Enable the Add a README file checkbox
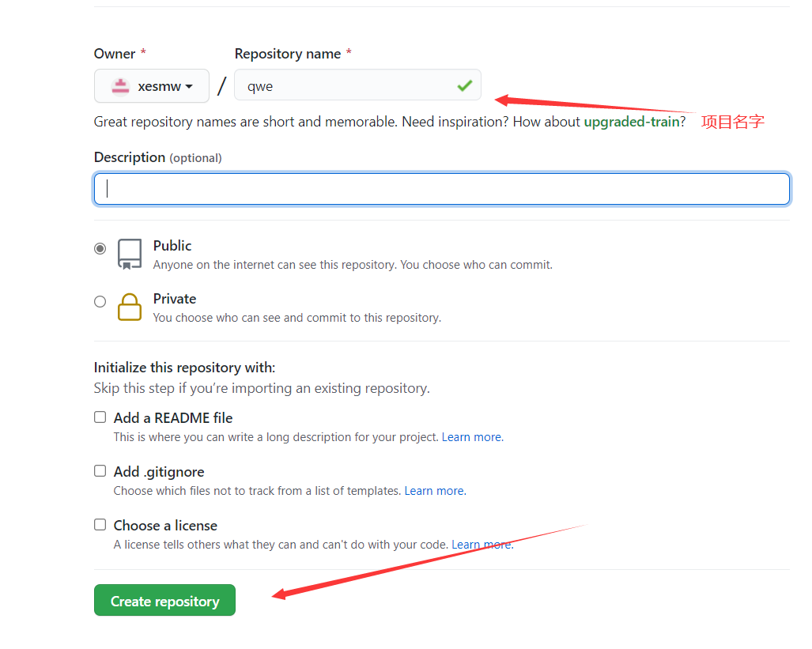The width and height of the screenshot is (812, 649). (100, 417)
